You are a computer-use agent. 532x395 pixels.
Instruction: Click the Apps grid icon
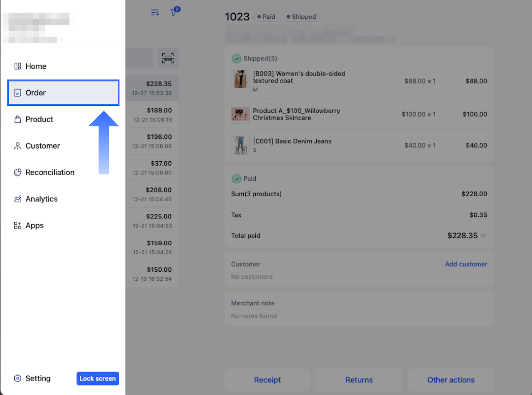[x=18, y=225]
